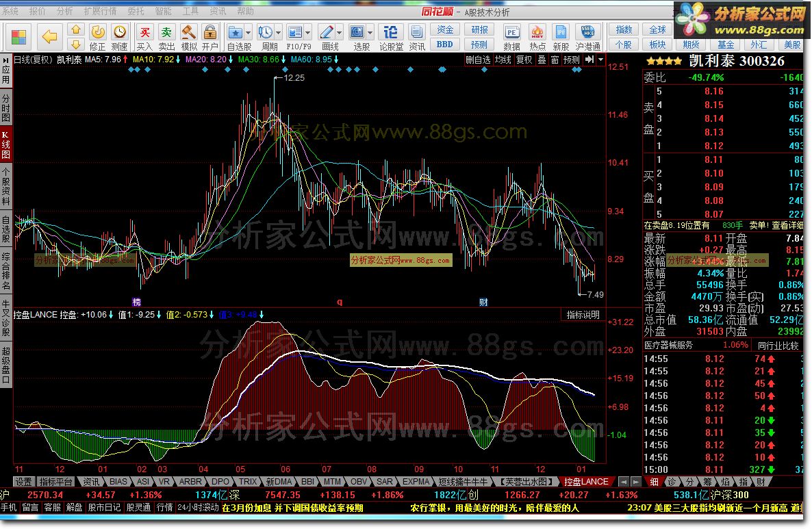This screenshot has height=529, width=812.
Task: Click the 开户 open account lock icon
Action: point(210,38)
